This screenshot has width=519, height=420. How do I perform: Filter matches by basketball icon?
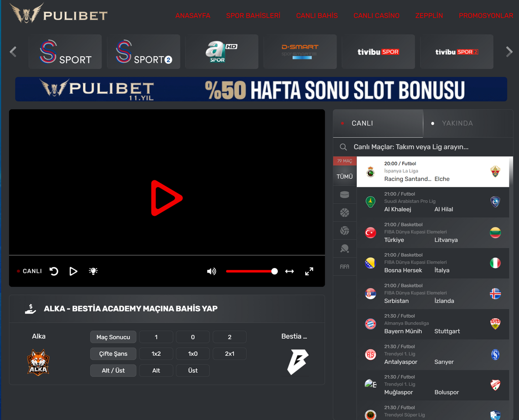[x=345, y=212]
